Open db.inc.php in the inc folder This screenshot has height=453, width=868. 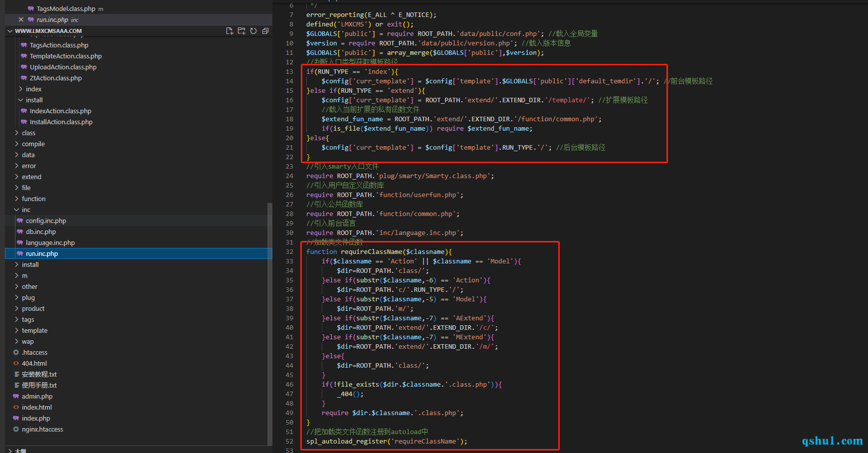coord(41,231)
